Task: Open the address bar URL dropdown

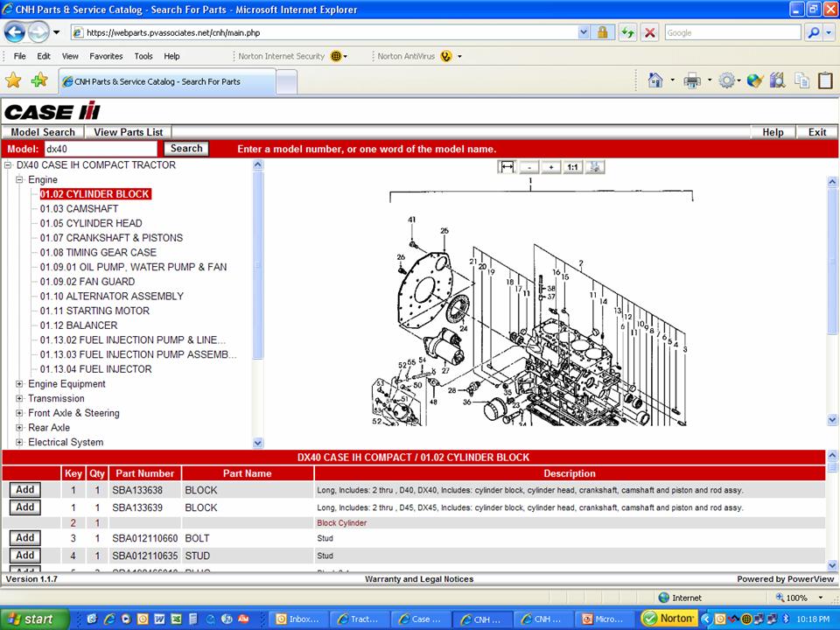Action: (x=584, y=32)
